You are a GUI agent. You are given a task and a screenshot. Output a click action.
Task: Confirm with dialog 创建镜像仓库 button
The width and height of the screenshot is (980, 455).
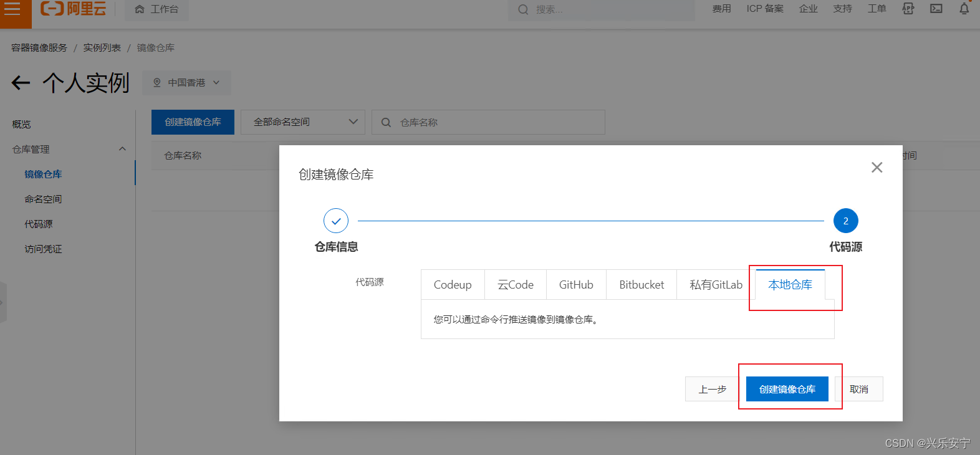pos(787,389)
